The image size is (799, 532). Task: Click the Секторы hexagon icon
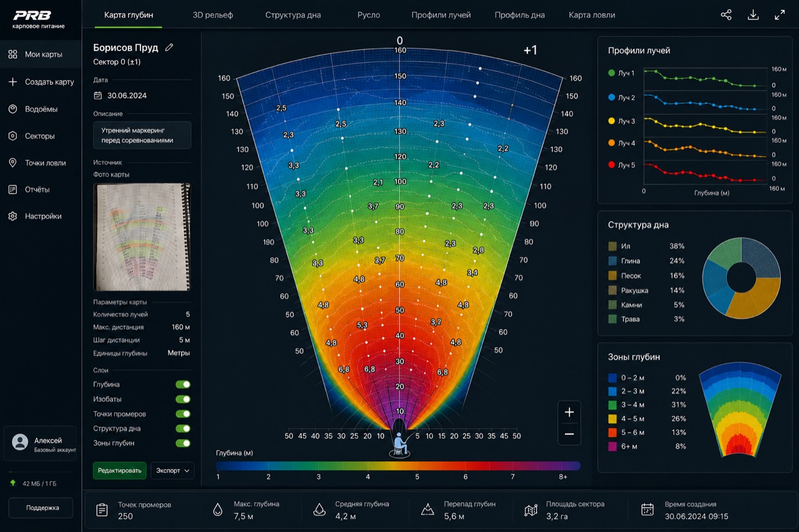(x=12, y=136)
